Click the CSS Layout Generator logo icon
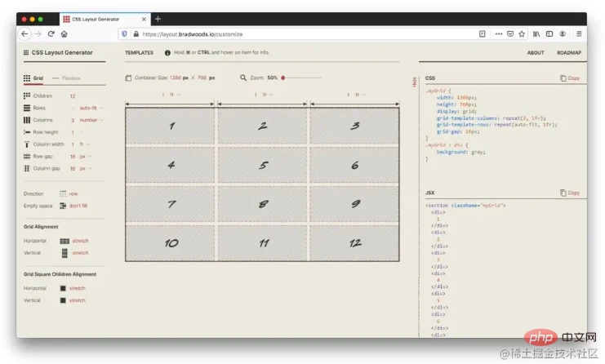The width and height of the screenshot is (605, 364). [x=26, y=52]
